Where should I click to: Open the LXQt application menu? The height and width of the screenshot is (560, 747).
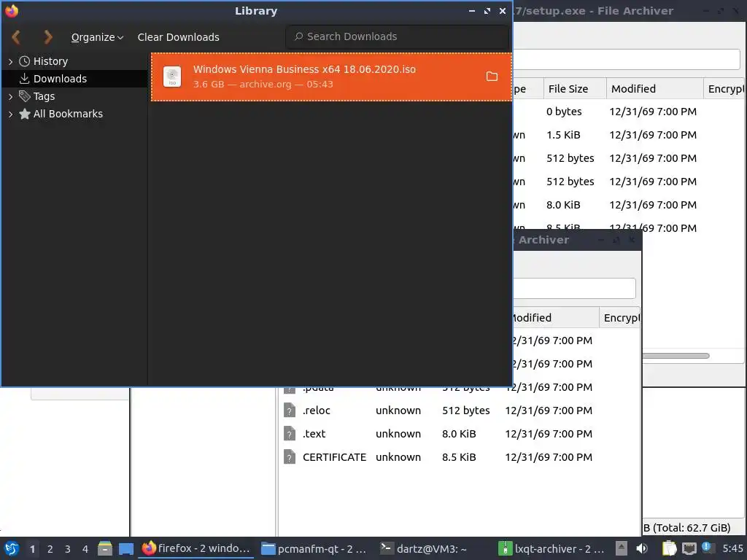click(x=12, y=548)
